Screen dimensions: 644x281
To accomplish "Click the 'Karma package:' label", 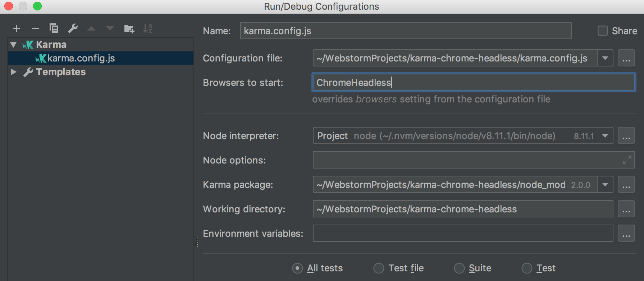I will tap(238, 185).
